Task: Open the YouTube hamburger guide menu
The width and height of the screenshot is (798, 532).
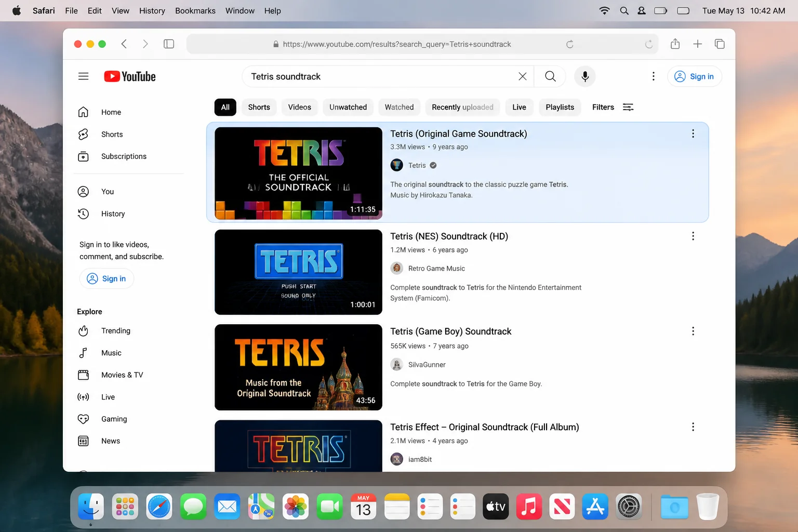Action: click(83, 76)
